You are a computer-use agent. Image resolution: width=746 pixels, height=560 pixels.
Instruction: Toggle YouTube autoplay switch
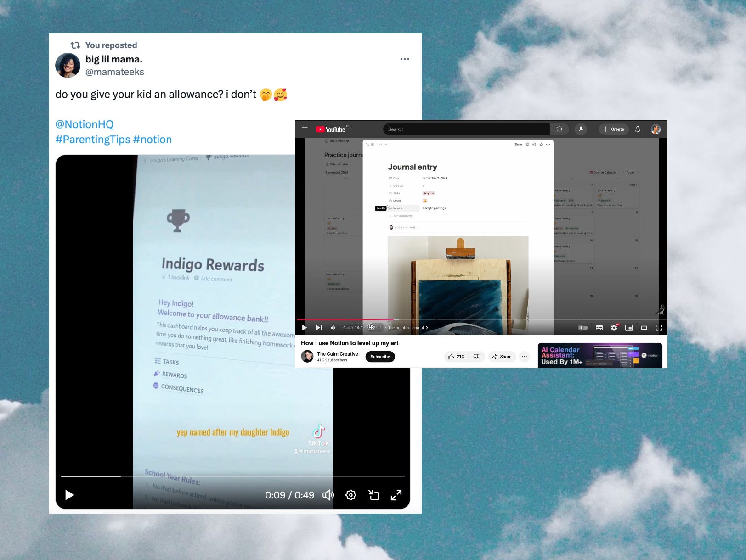tap(582, 328)
